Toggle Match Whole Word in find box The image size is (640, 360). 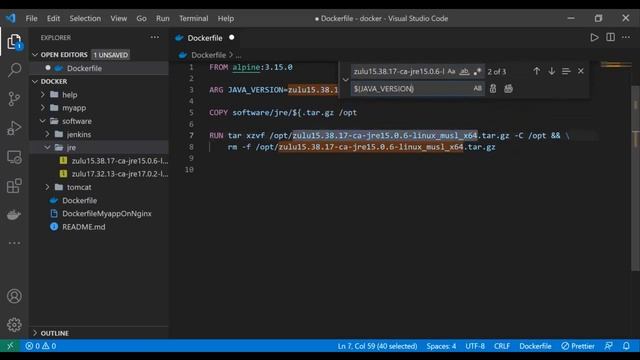pyautogui.click(x=464, y=71)
